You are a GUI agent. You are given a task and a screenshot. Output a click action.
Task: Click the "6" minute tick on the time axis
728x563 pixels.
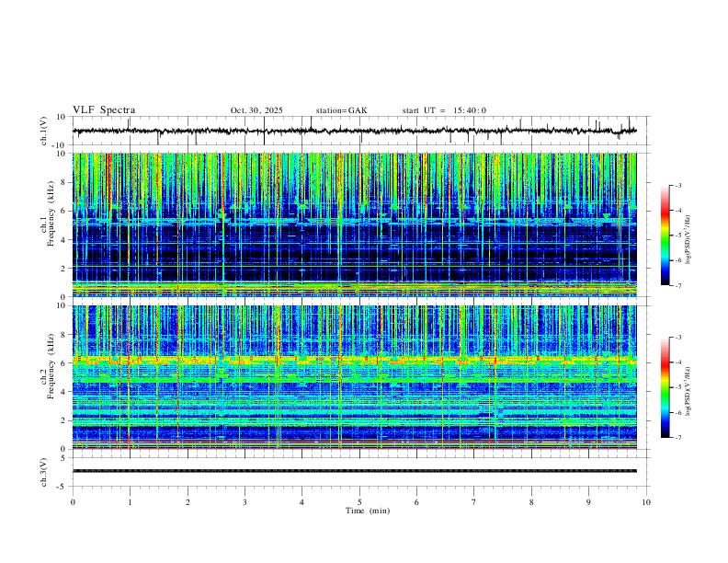(416, 502)
